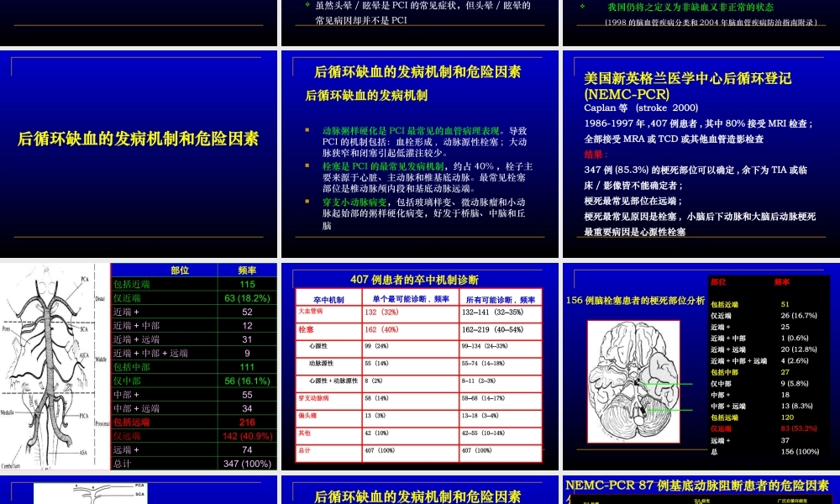The width and height of the screenshot is (840, 504).
Task: Select the "仅远端 142 (40.9%)" table row
Action: (193, 435)
